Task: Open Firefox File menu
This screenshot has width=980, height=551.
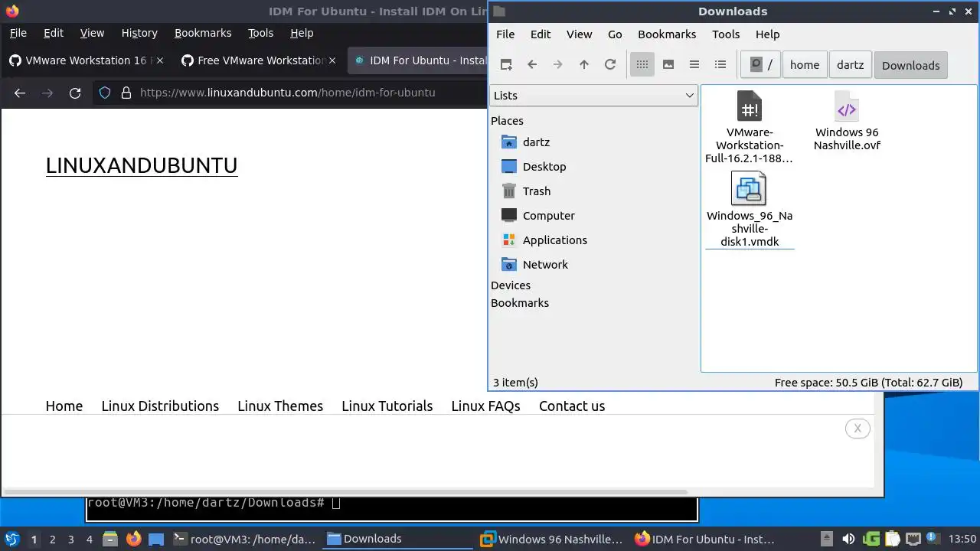Action: pos(18,33)
